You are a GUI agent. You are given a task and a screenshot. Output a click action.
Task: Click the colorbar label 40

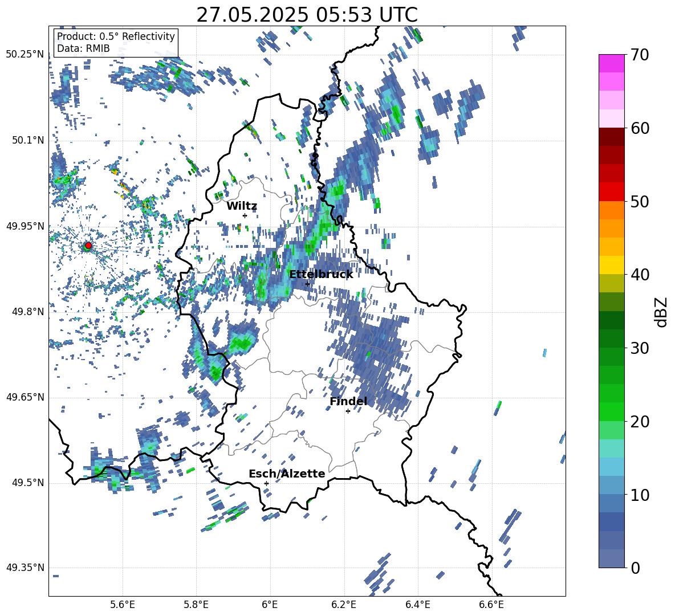coord(640,275)
